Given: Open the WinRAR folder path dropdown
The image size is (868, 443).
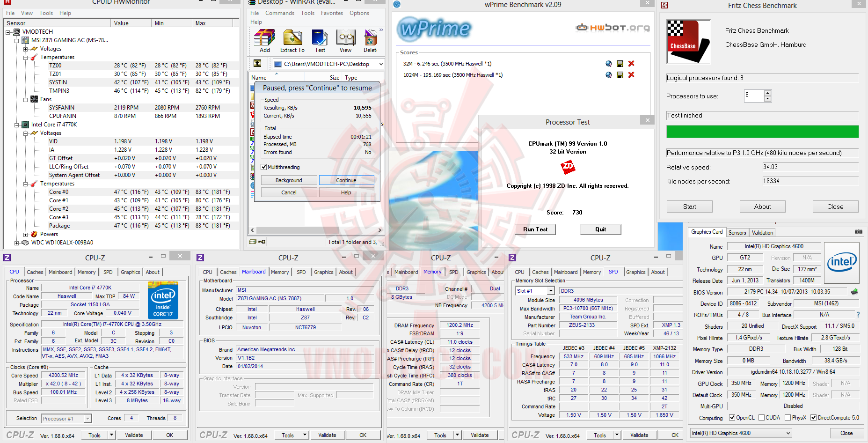Looking at the screenshot, I should tap(381, 64).
